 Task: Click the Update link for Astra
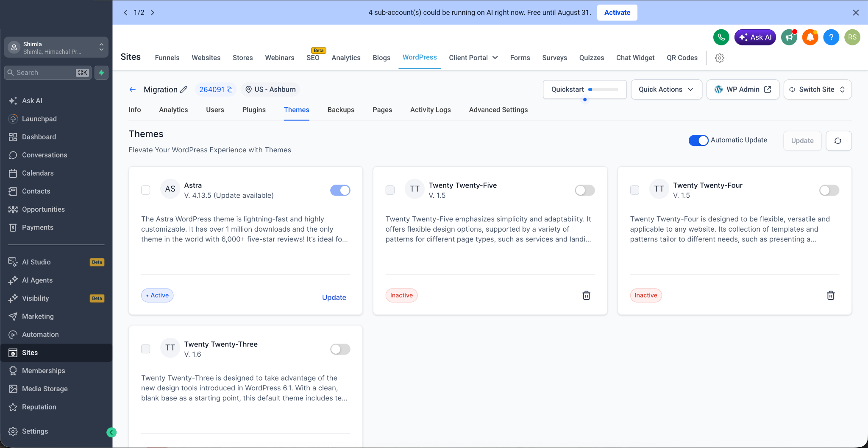click(334, 297)
